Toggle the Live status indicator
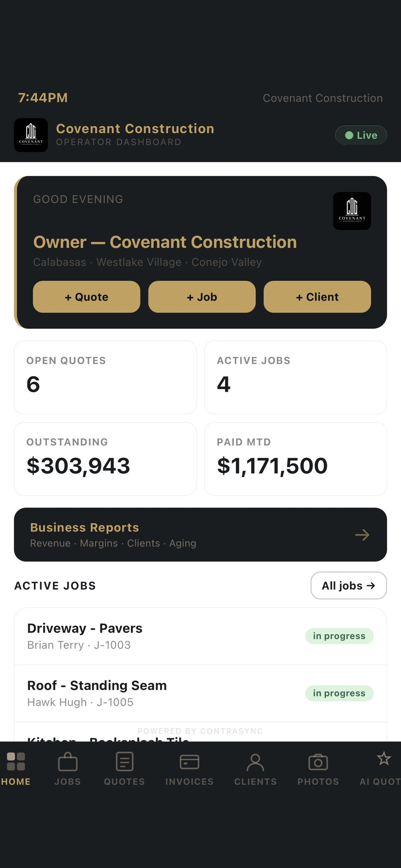Image resolution: width=401 pixels, height=868 pixels. click(x=361, y=135)
